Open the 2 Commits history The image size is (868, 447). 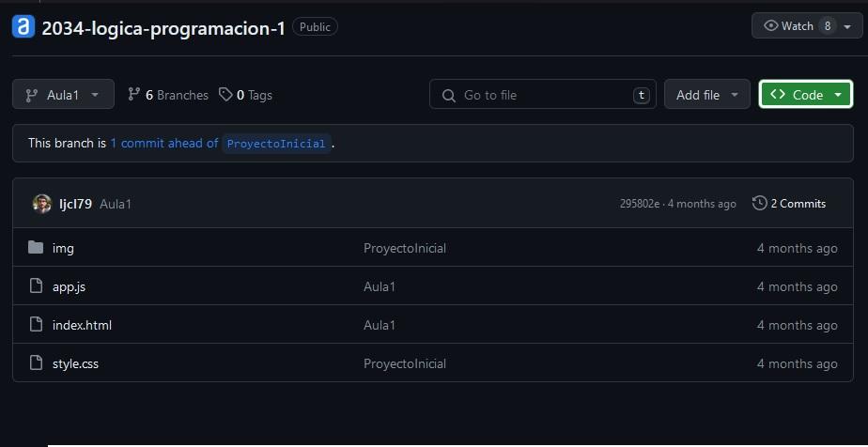pos(798,204)
